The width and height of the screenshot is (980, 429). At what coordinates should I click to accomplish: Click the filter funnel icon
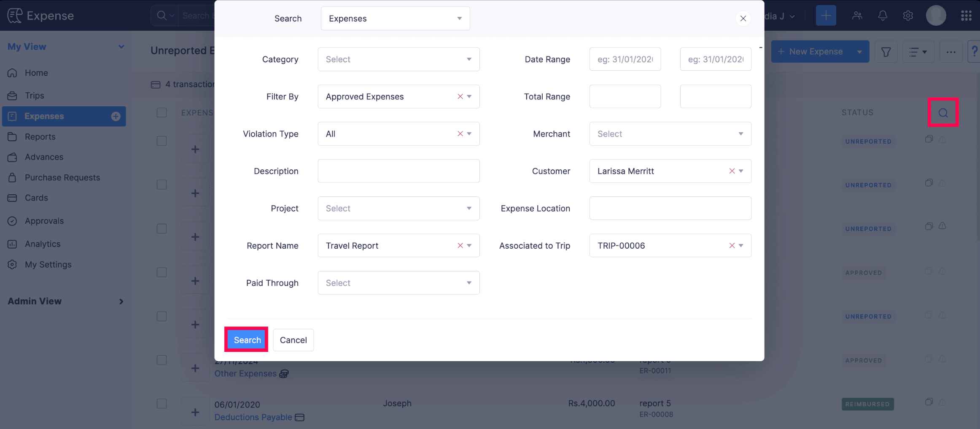(886, 52)
